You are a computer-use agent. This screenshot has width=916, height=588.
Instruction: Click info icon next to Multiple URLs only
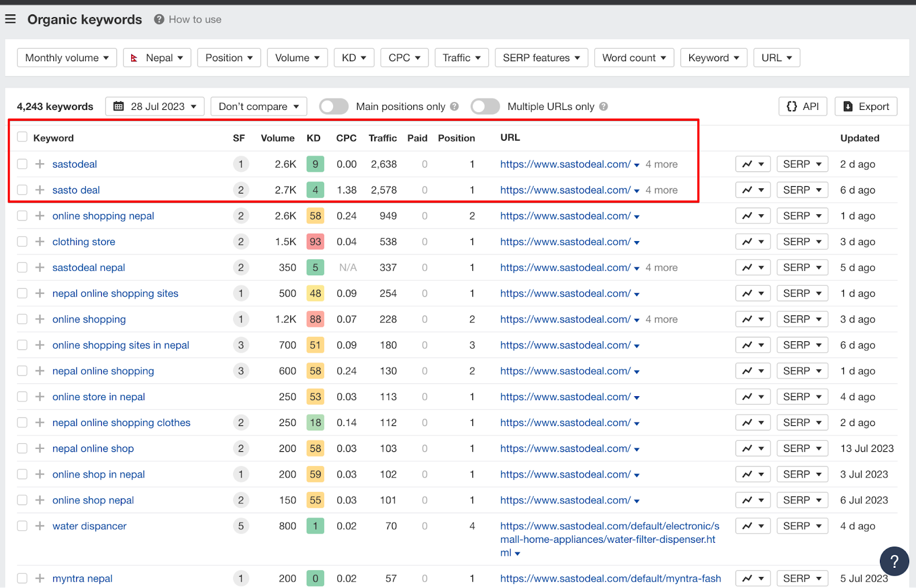[603, 106]
